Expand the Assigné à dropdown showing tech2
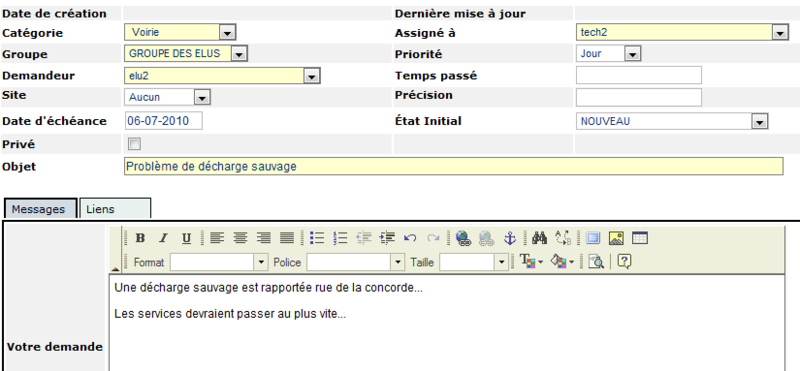800x371 pixels. [x=682, y=33]
